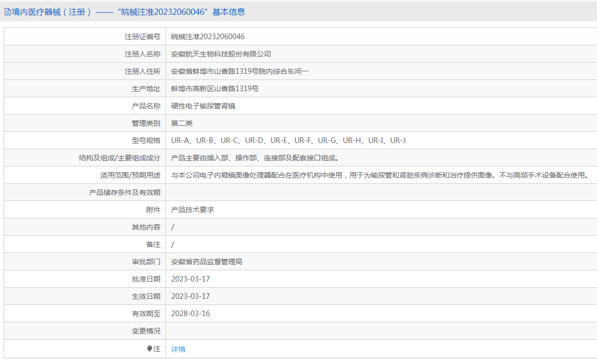Click composition text 产品主要由插入部、操作部
This screenshot has width=597, height=364.
(255, 158)
